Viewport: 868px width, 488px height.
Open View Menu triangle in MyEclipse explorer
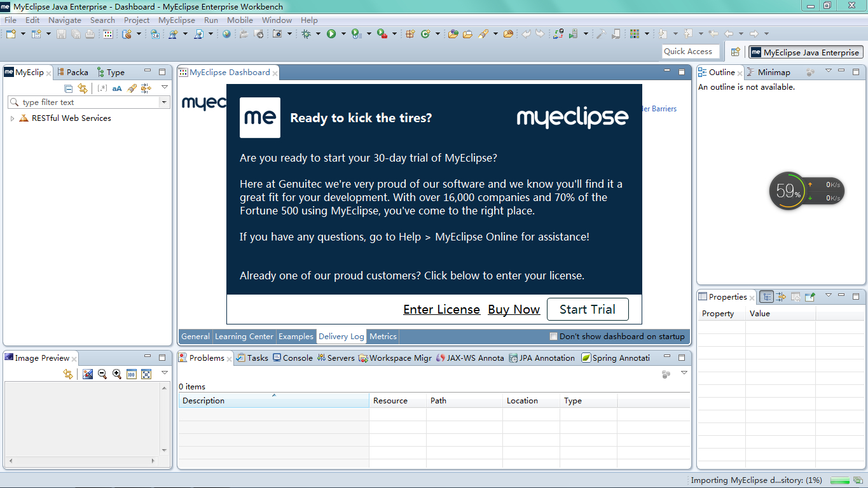tap(164, 87)
